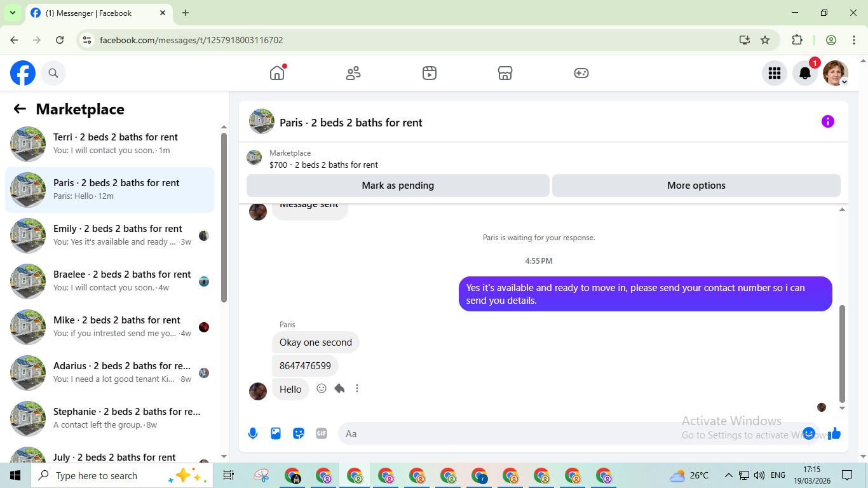Open the Windows notification center
Image resolution: width=868 pixels, height=488 pixels.
click(847, 475)
